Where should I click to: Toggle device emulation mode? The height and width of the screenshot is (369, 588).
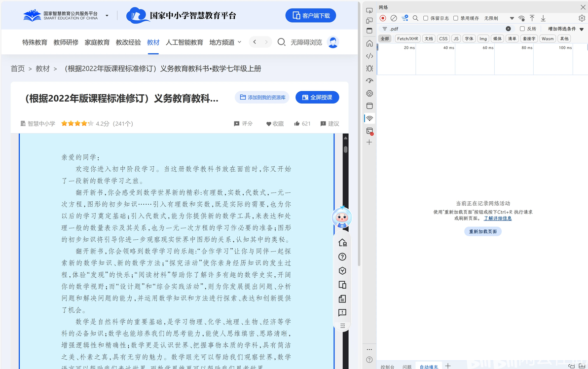pos(369,21)
